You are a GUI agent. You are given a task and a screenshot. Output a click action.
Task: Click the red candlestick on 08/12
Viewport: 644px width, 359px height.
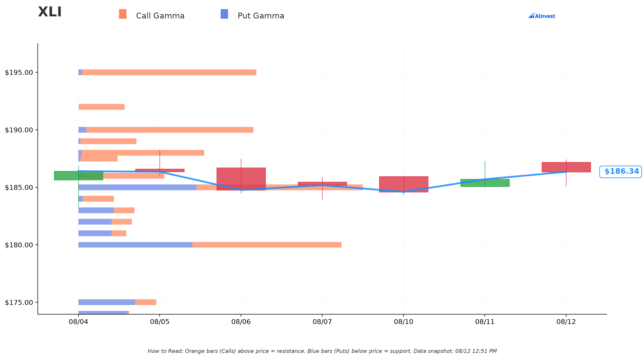coord(566,167)
